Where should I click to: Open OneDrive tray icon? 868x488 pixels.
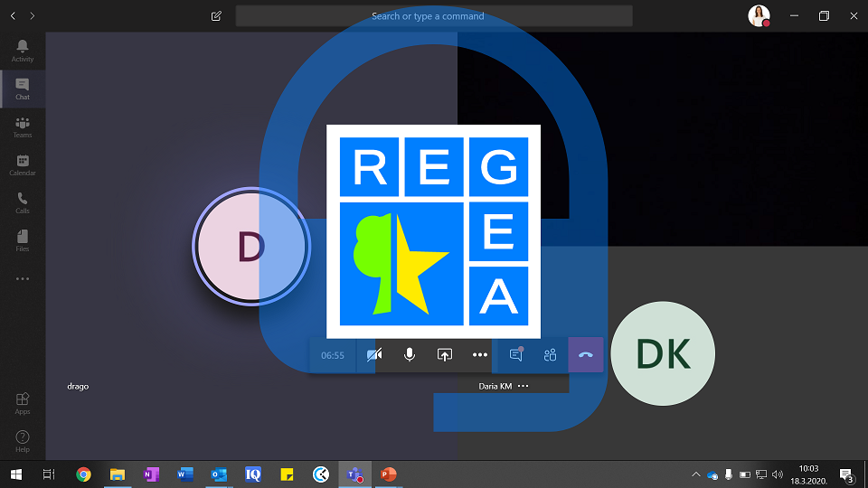pos(712,474)
